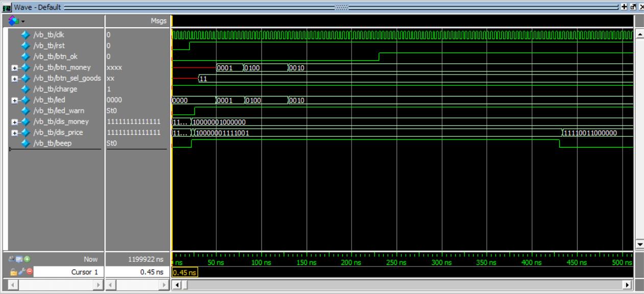Click the xxxx value of btn_money
The height and width of the screenshot is (294, 644).
tap(114, 67)
